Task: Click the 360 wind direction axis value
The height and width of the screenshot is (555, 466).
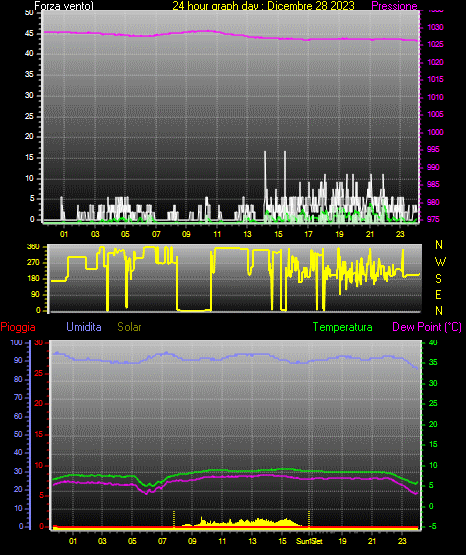Action: pyautogui.click(x=33, y=247)
